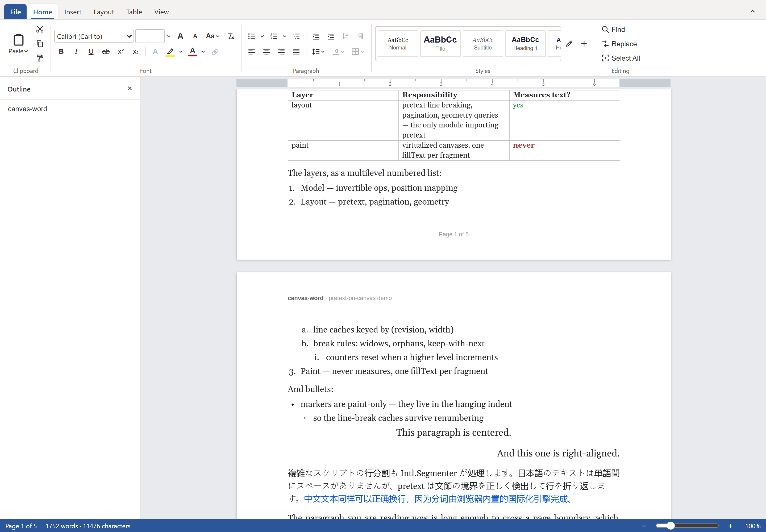Click the multilevel list icon
Image resolution: width=766 pixels, height=532 pixels.
click(296, 36)
